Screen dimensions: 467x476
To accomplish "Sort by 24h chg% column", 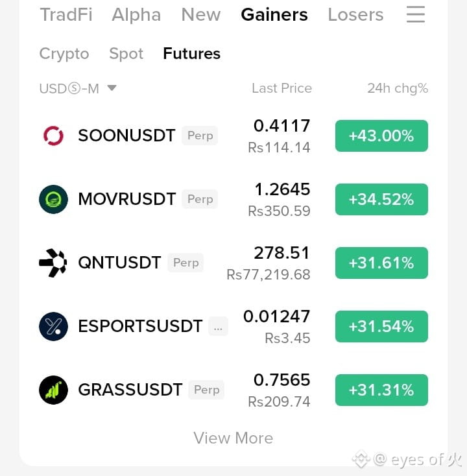I will pyautogui.click(x=398, y=88).
